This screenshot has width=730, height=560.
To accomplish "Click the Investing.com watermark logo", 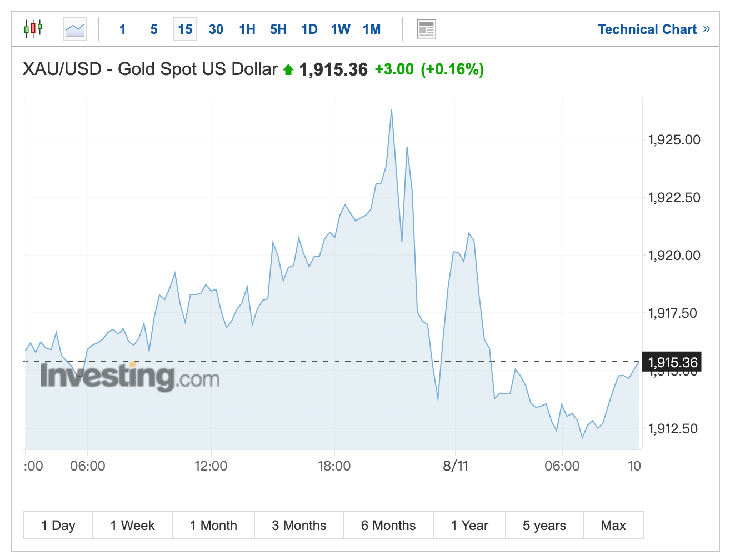I will point(130,377).
